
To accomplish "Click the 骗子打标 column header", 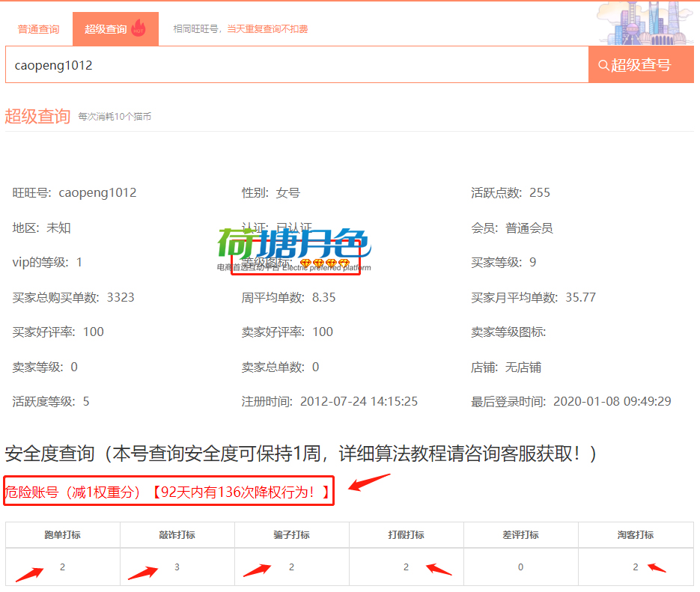I will (291, 534).
